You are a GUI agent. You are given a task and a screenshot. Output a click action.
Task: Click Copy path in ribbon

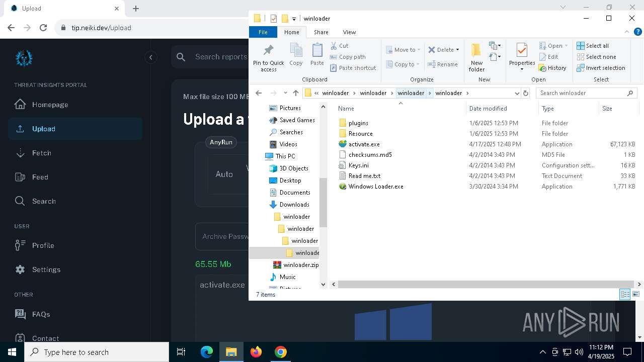pyautogui.click(x=348, y=57)
